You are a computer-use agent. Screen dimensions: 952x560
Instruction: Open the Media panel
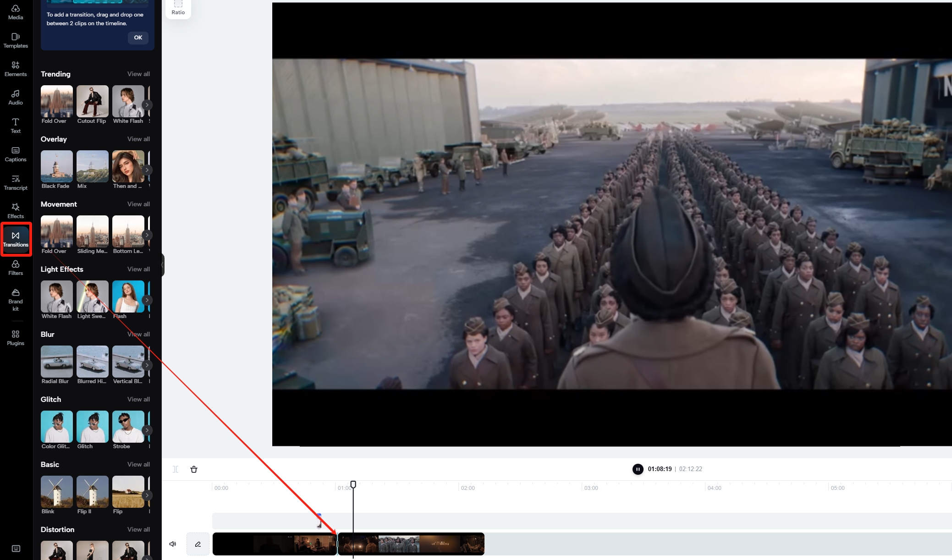[x=16, y=12]
